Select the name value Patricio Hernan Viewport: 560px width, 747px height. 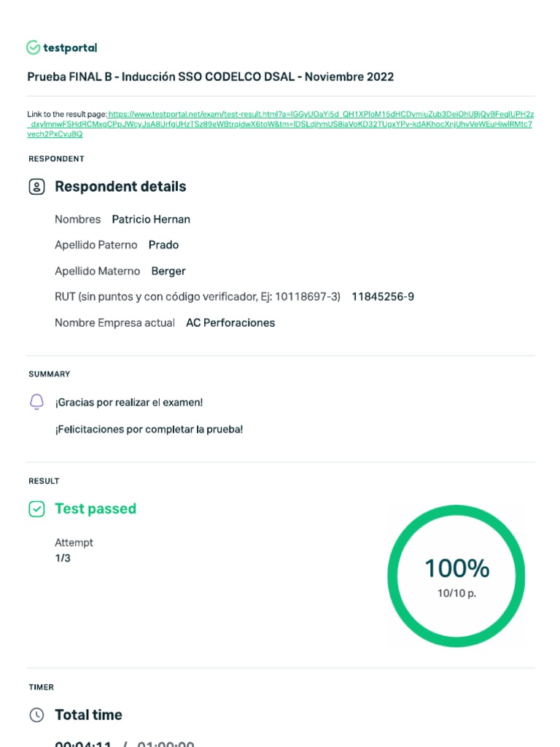click(x=151, y=220)
